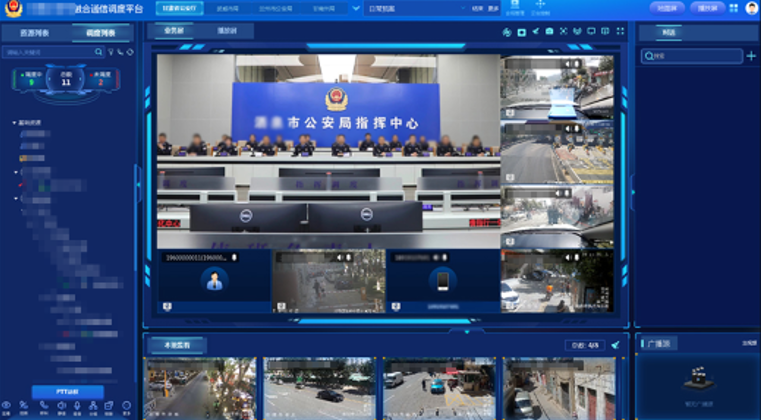Click the focus frame icon in video toolbar

point(563,32)
